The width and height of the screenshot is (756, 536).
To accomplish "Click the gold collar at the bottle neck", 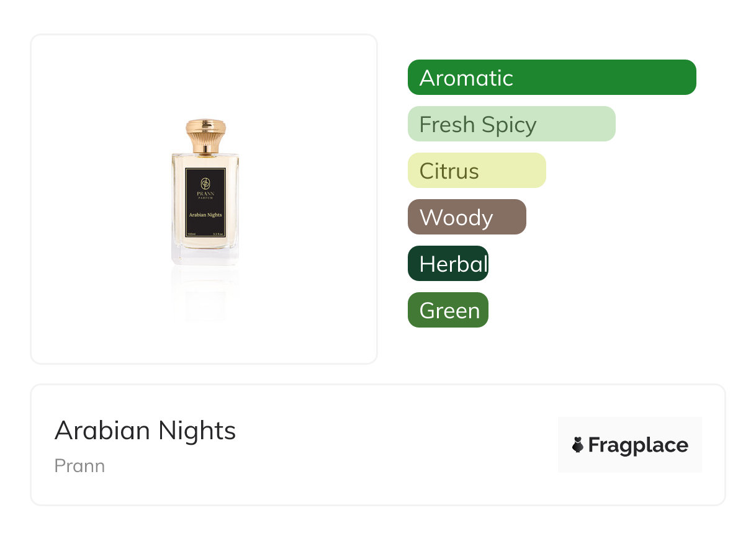I will (205, 149).
